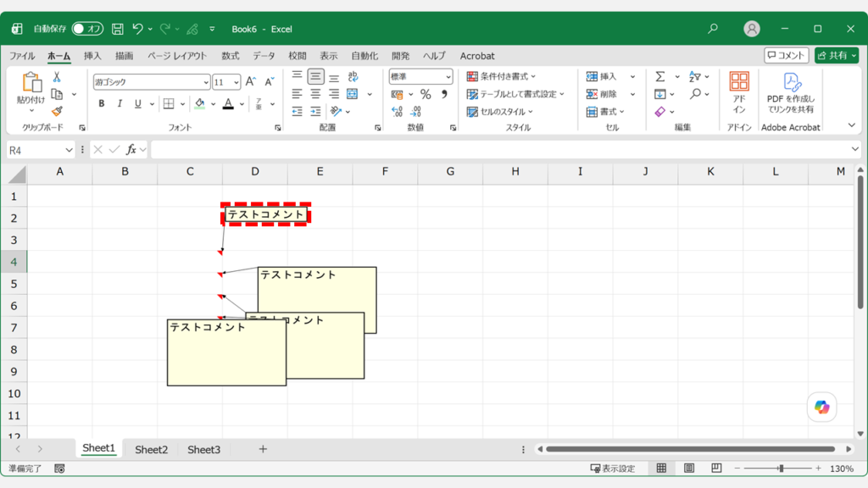This screenshot has width=868, height=488.
Task: Decrease decimal places icon
Action: 415,112
